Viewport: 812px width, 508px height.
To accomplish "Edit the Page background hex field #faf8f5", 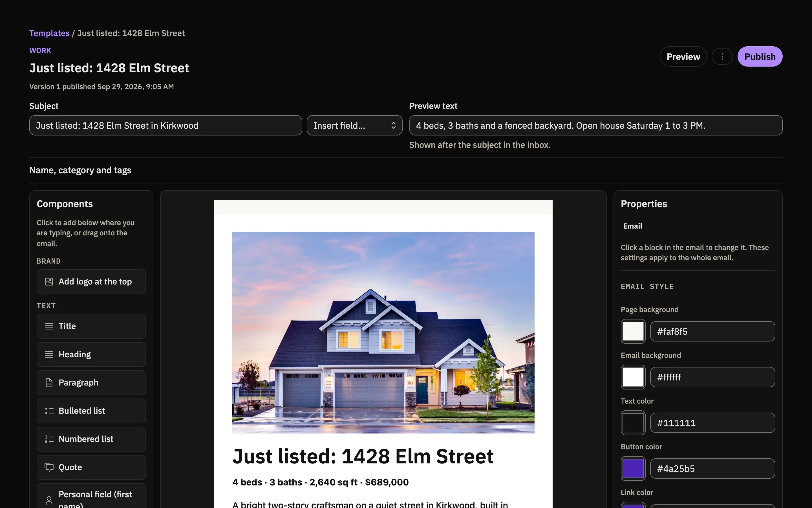I will coord(713,331).
